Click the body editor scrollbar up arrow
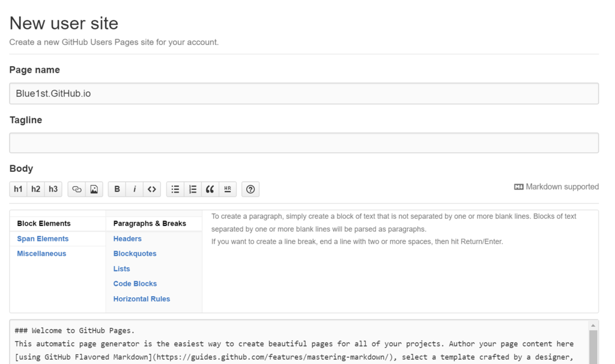 tap(593, 326)
